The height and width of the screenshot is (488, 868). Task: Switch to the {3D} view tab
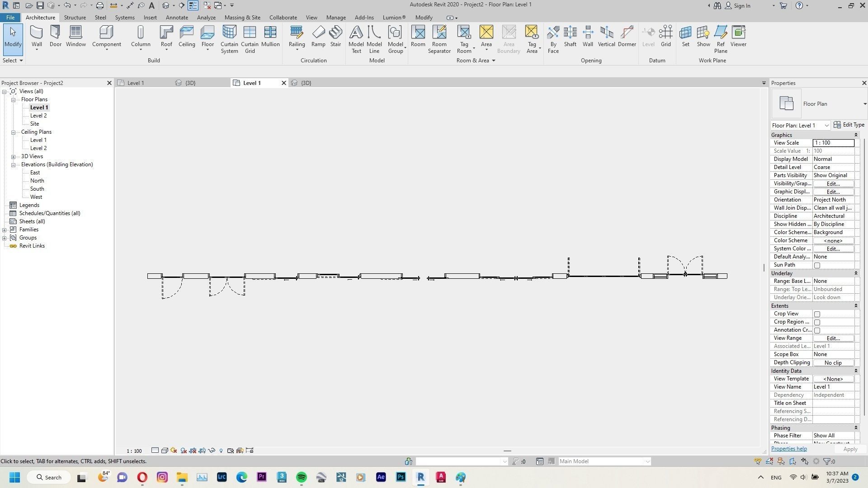(x=190, y=83)
